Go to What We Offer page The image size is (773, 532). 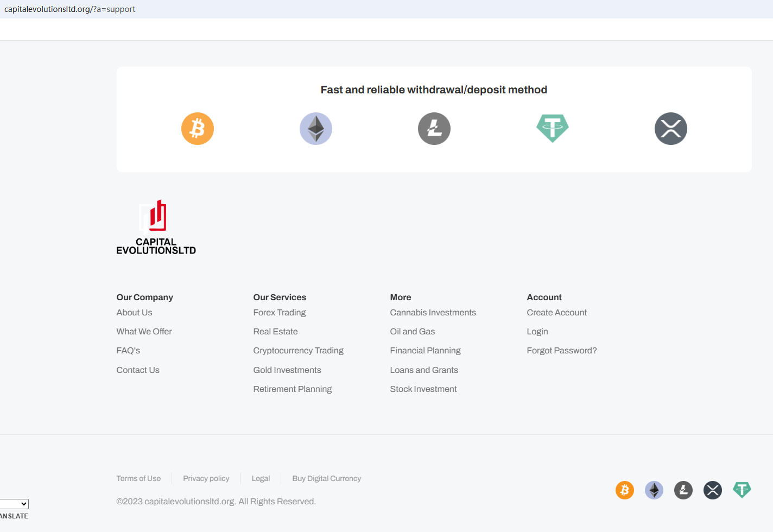144,332
